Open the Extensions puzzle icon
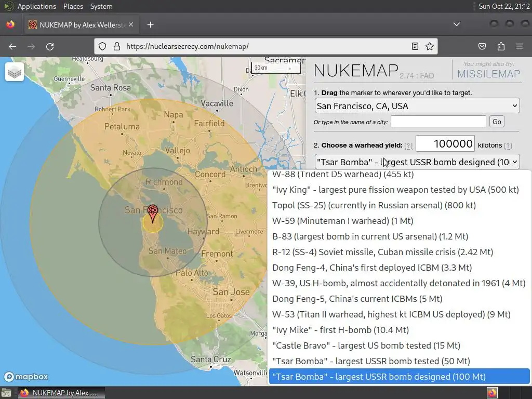This screenshot has height=399, width=532. (x=501, y=46)
